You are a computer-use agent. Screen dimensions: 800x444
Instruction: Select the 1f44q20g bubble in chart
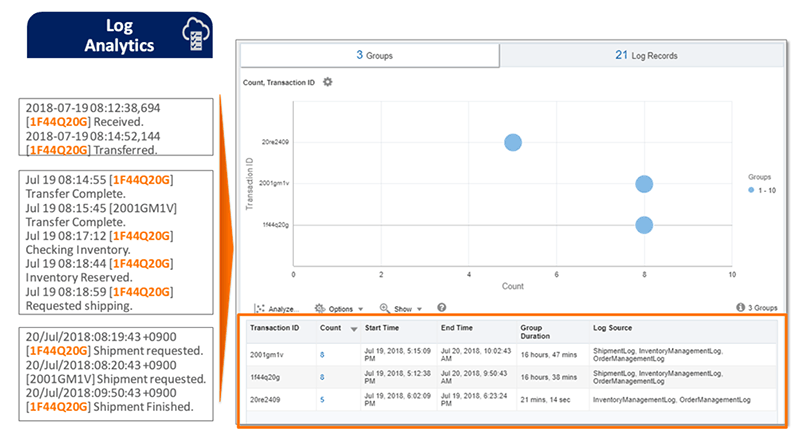pos(644,225)
